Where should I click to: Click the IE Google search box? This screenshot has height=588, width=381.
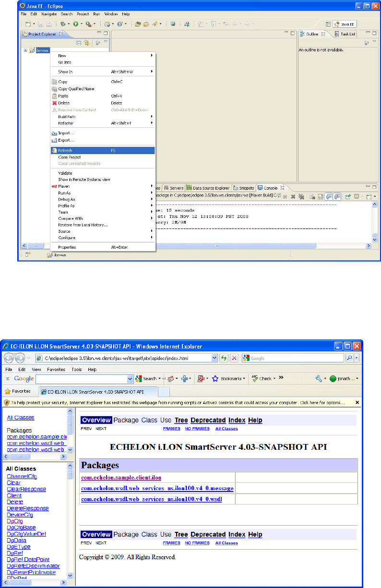pos(293,358)
